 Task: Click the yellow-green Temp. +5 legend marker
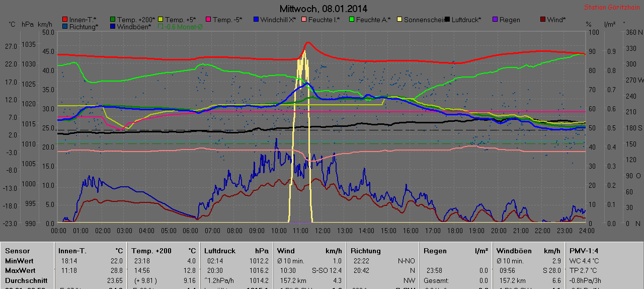click(x=160, y=20)
